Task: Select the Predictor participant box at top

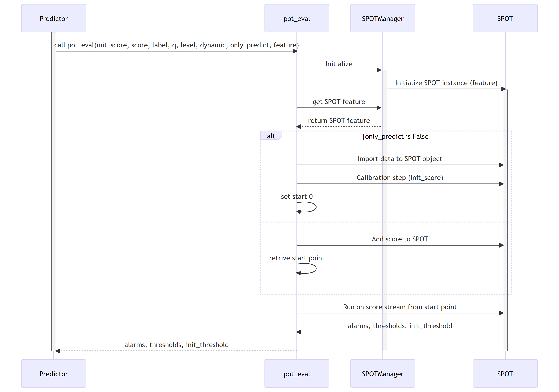Action: point(53,18)
